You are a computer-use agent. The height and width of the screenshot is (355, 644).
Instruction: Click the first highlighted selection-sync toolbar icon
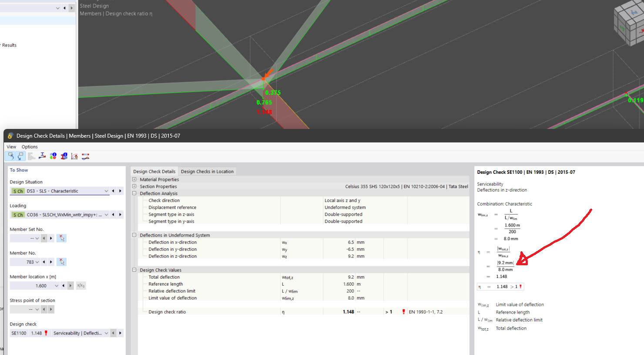pos(10,156)
